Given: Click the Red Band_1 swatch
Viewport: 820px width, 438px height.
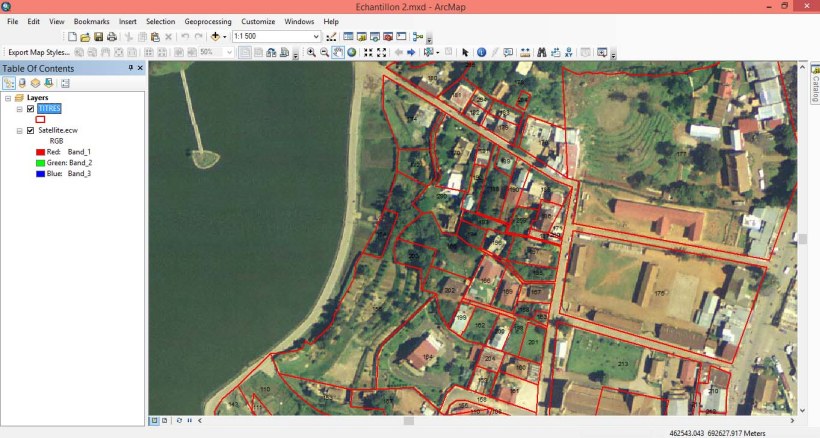Looking at the screenshot, I should point(40,152).
